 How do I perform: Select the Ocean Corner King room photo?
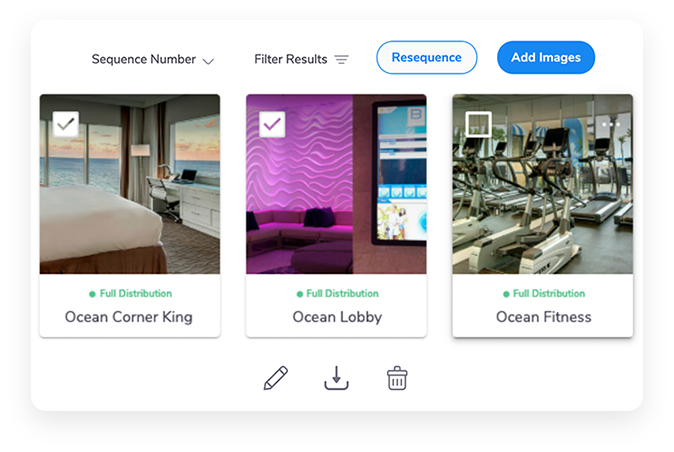tap(130, 184)
